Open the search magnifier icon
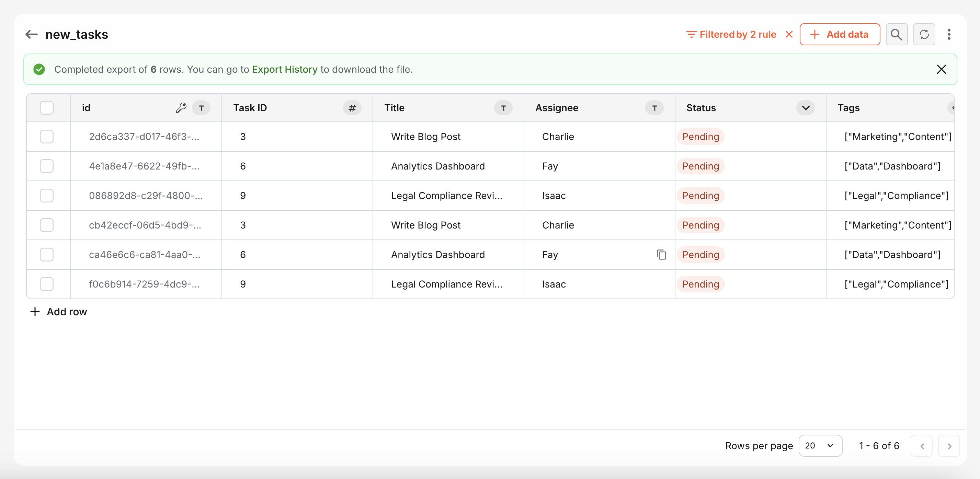980x479 pixels. pyautogui.click(x=896, y=35)
